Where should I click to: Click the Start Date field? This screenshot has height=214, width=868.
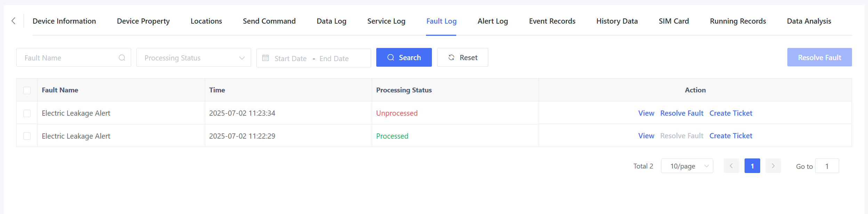[x=290, y=58]
